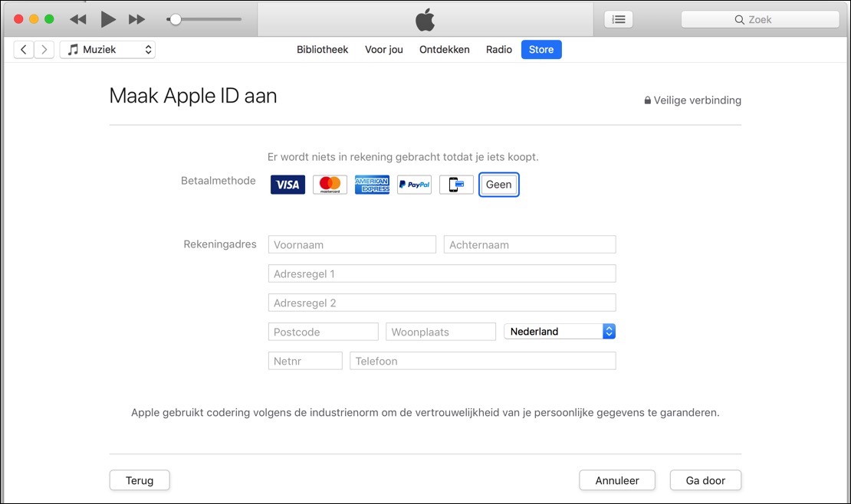Adjust the volume slider knob

pyautogui.click(x=176, y=19)
